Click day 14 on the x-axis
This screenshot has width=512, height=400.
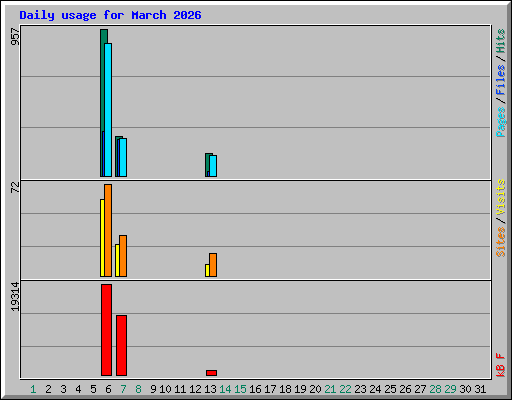click(x=225, y=389)
